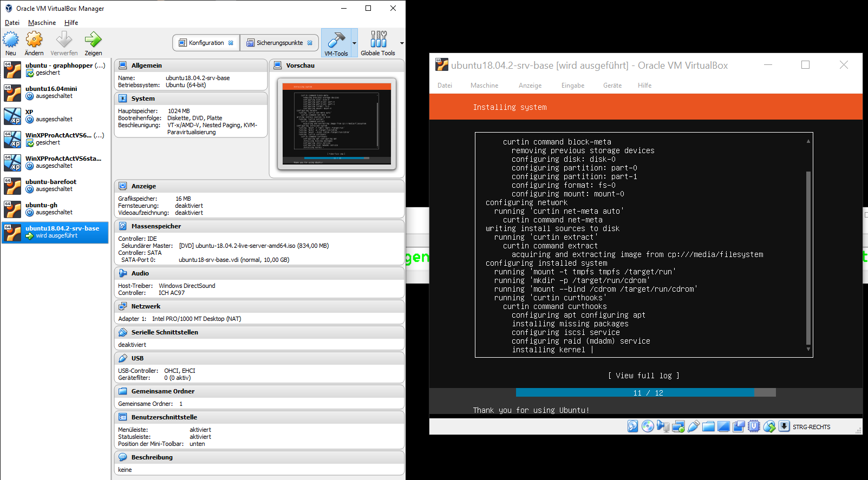This screenshot has width=868, height=480.
Task: Select ubuntu - graphhopper VM
Action: click(55, 69)
